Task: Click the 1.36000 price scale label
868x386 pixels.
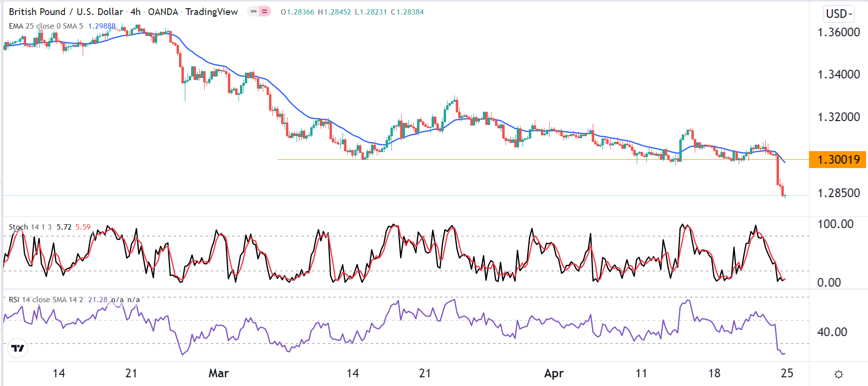Action: point(838,32)
